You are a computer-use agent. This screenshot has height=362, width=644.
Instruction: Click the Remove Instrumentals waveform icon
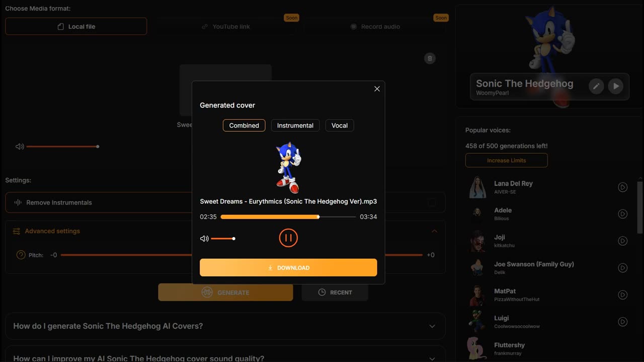[18, 202]
